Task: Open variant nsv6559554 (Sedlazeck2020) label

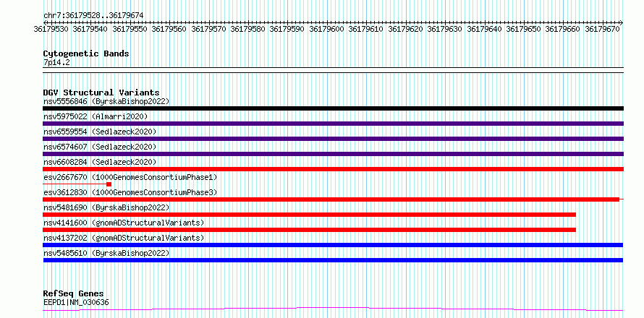Action: pos(100,132)
